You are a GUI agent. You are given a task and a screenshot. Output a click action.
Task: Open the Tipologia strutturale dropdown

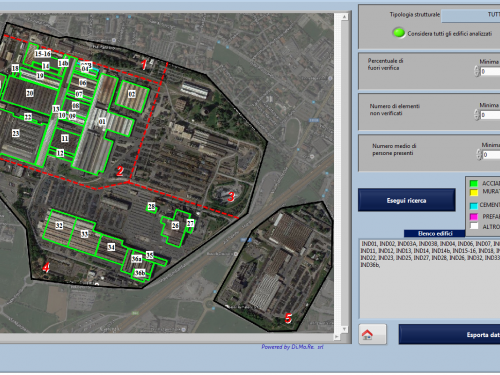point(471,15)
